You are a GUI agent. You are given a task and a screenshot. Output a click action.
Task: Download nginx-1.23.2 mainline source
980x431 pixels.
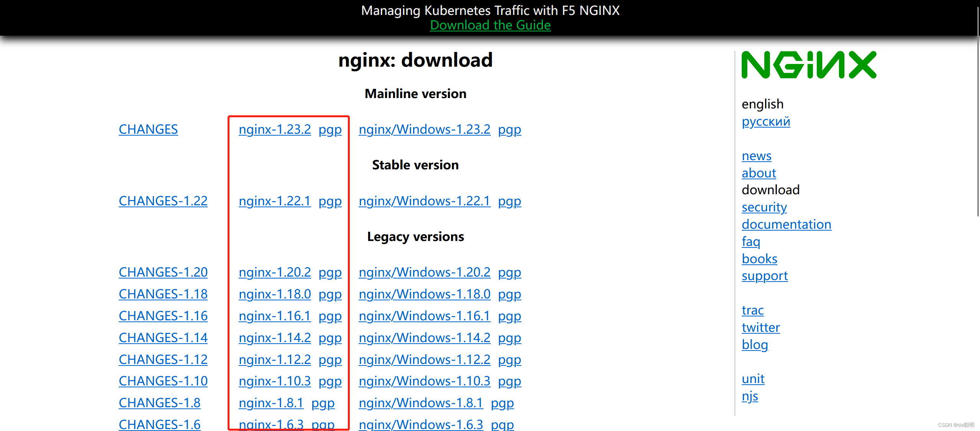pos(275,129)
